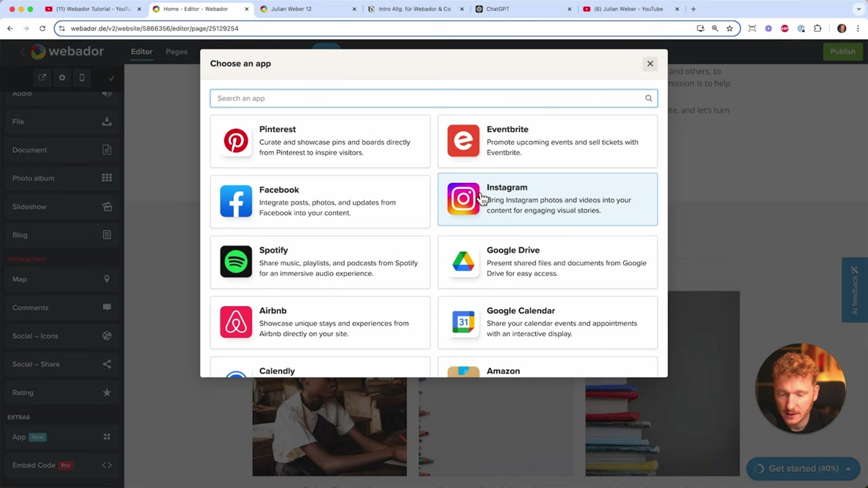Click the Calendly app title
The height and width of the screenshot is (488, 868).
pos(277,371)
